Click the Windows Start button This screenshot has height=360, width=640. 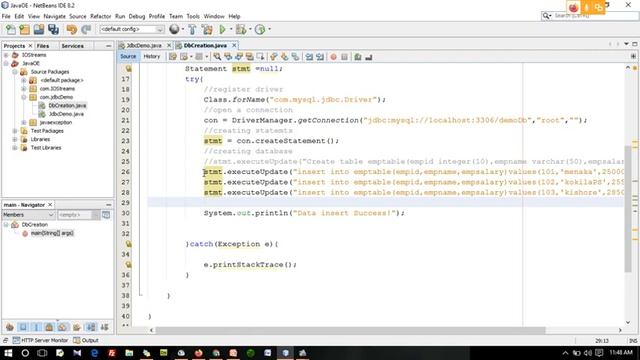(8, 353)
